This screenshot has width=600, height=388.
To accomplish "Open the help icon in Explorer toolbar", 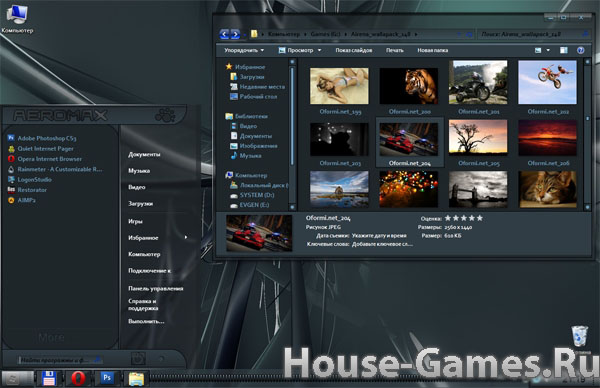I will (x=580, y=51).
